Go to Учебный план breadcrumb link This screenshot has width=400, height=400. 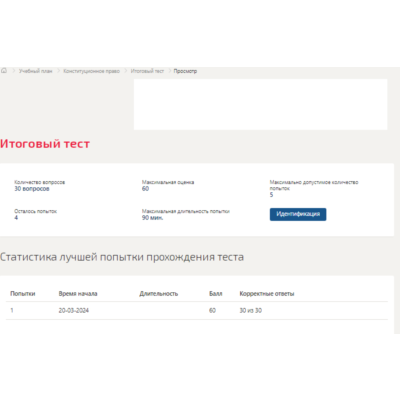[x=36, y=71]
